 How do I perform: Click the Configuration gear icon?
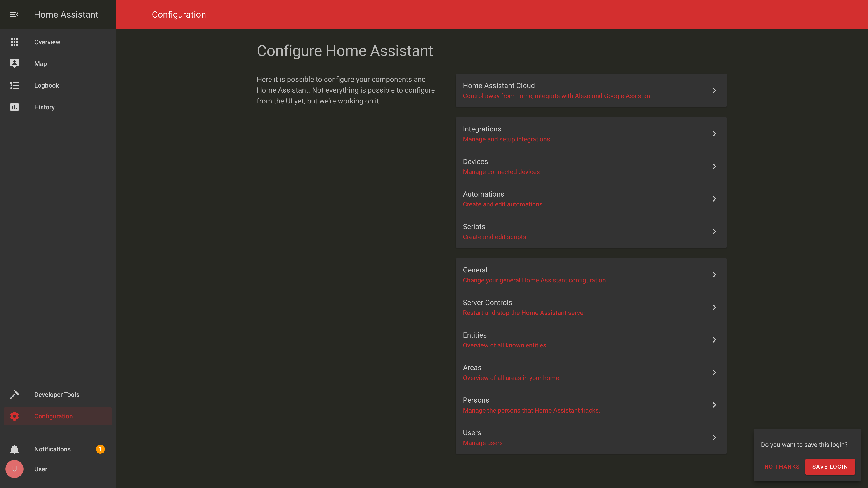click(x=14, y=416)
